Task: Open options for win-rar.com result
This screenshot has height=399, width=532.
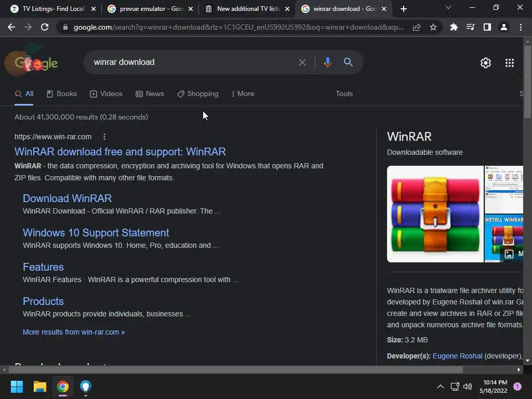Action: point(104,137)
